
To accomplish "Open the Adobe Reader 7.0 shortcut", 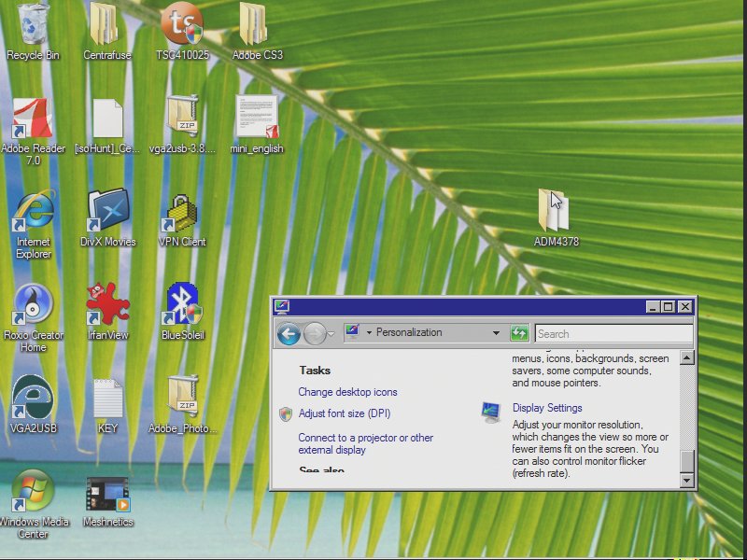I will tap(33, 120).
